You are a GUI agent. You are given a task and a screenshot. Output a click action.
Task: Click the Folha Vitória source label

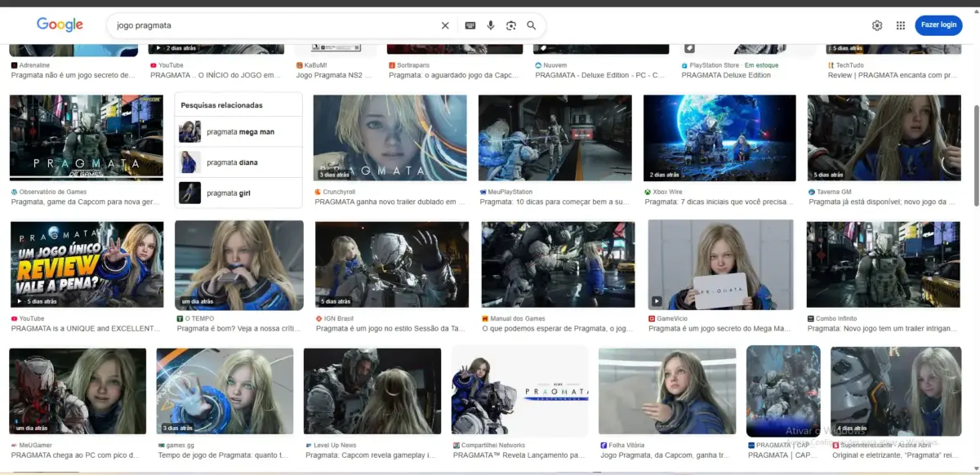626,446
